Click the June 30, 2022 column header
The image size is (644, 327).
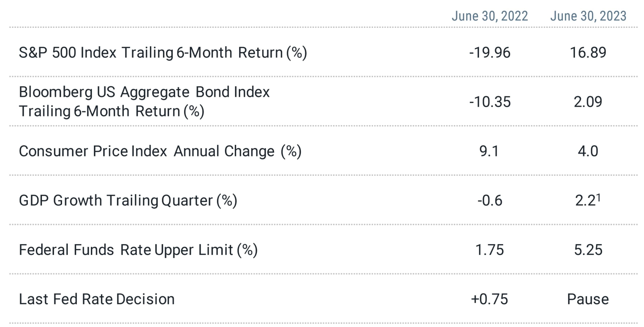[490, 16]
